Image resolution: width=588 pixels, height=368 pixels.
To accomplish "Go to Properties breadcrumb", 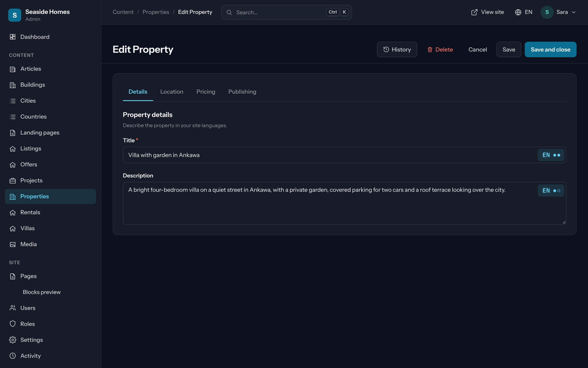I will (x=156, y=12).
